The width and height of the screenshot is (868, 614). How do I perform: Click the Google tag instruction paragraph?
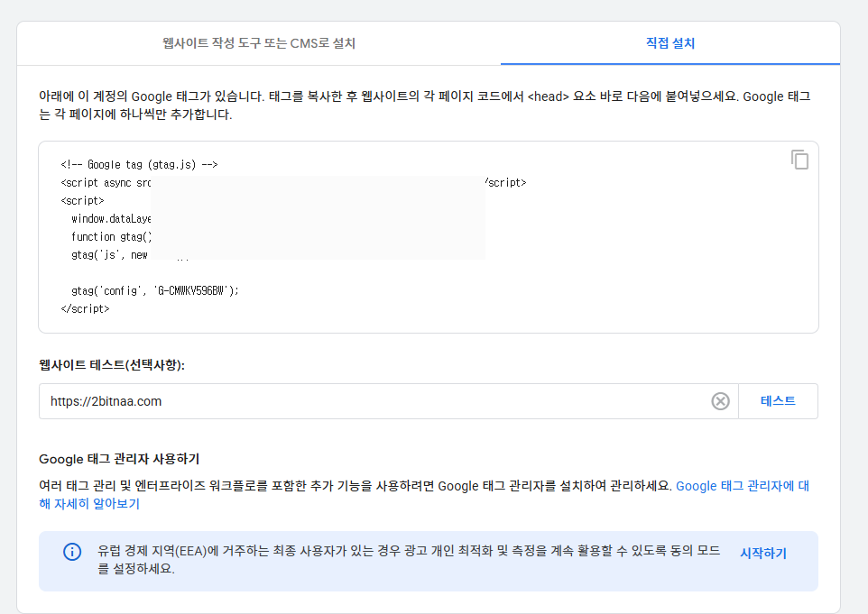(425, 105)
